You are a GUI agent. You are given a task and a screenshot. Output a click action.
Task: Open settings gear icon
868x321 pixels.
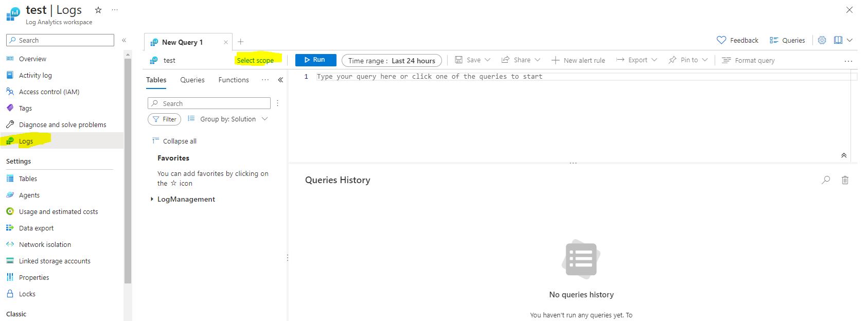(x=822, y=40)
